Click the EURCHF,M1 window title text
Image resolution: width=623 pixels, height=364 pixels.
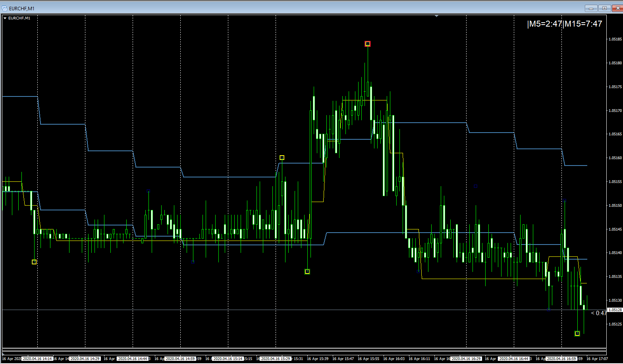pyautogui.click(x=22, y=8)
